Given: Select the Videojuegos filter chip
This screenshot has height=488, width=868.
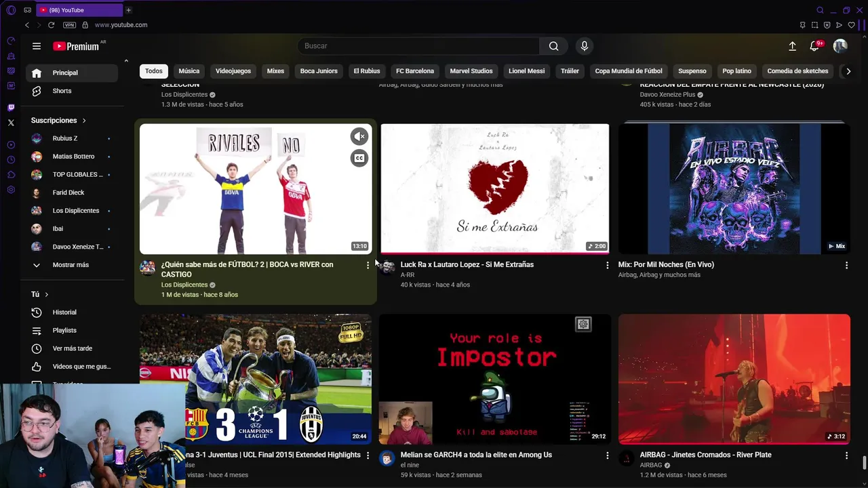Looking at the screenshot, I should pyautogui.click(x=233, y=71).
